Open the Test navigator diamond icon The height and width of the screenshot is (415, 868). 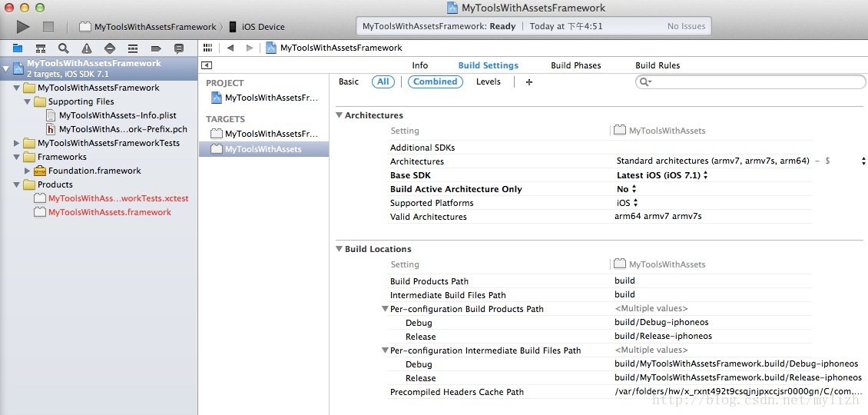click(x=110, y=48)
